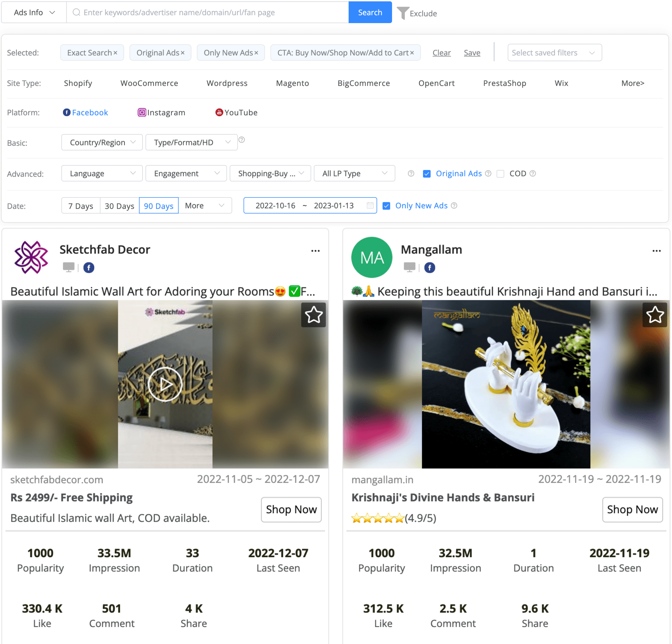Screen dimensions: 672x644
Task: Favorite the Sketchfab Decor ad with star
Action: (313, 315)
